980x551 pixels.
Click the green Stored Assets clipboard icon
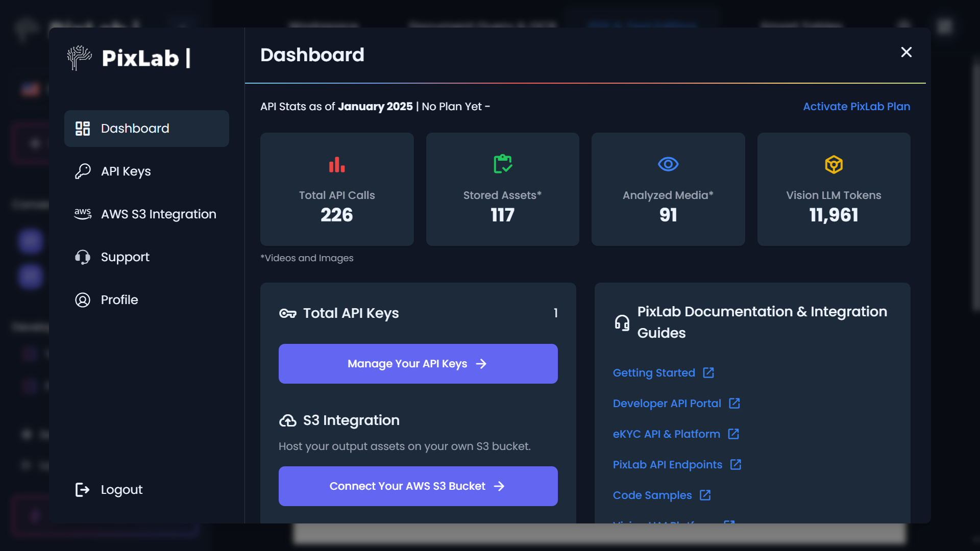click(x=502, y=164)
